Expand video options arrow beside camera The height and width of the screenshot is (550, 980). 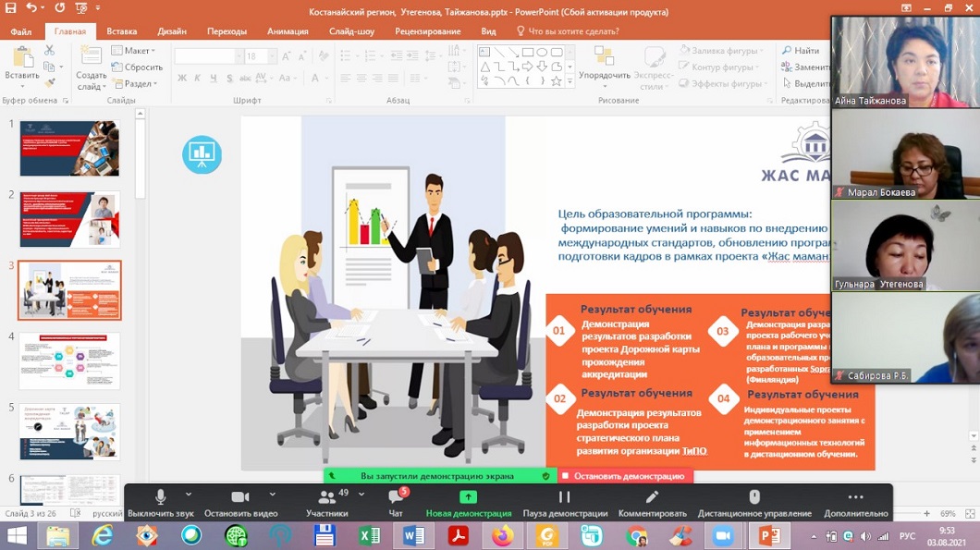[x=272, y=495]
